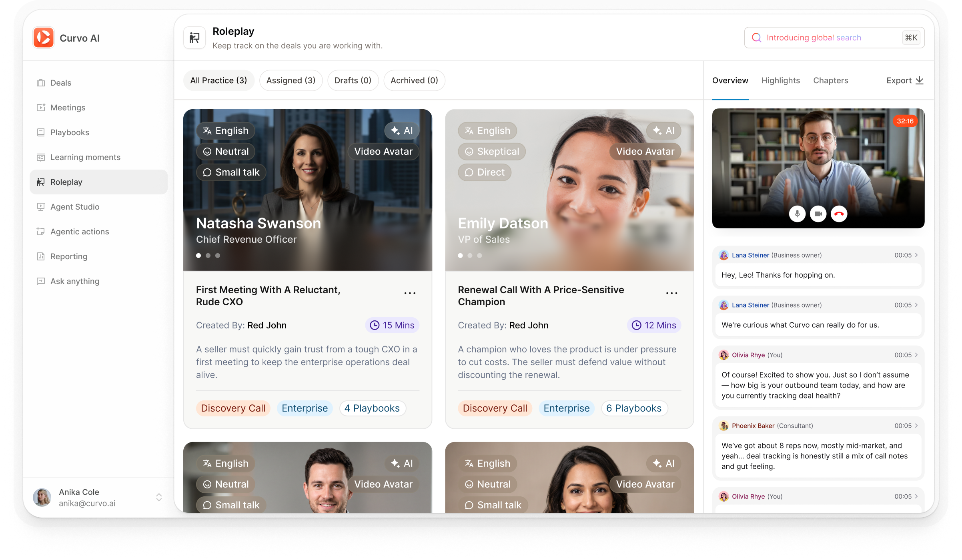Expand the "Hey, Leo!" message chevron

click(916, 255)
